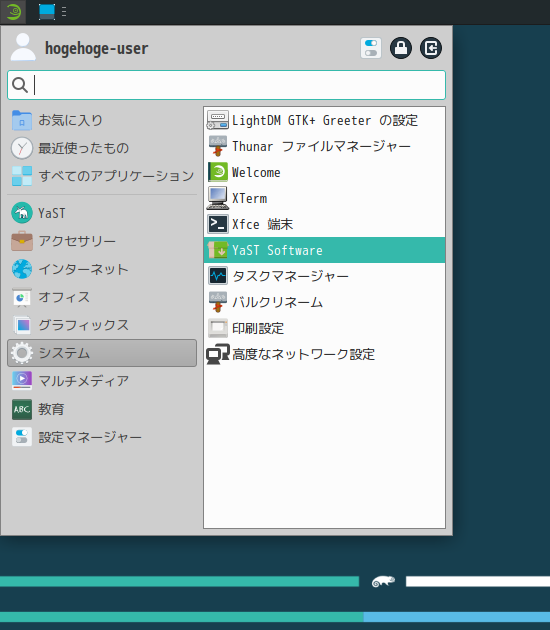Open the マルチメディア category label
The width and height of the screenshot is (550, 630).
point(84,381)
